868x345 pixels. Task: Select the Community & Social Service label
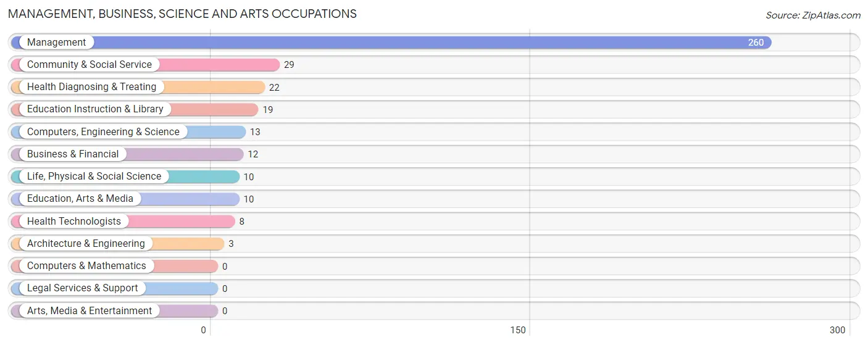(90, 64)
